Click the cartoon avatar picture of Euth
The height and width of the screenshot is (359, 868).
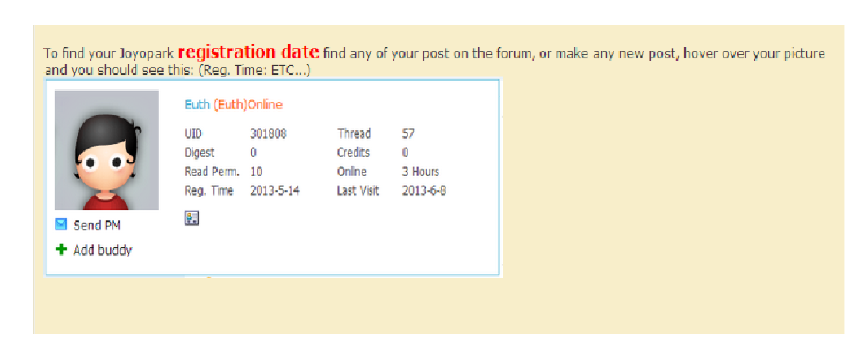pyautogui.click(x=107, y=150)
